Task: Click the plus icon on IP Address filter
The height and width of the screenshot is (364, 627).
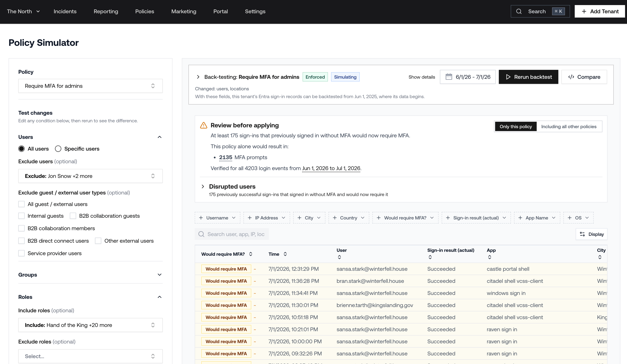Action: point(250,218)
